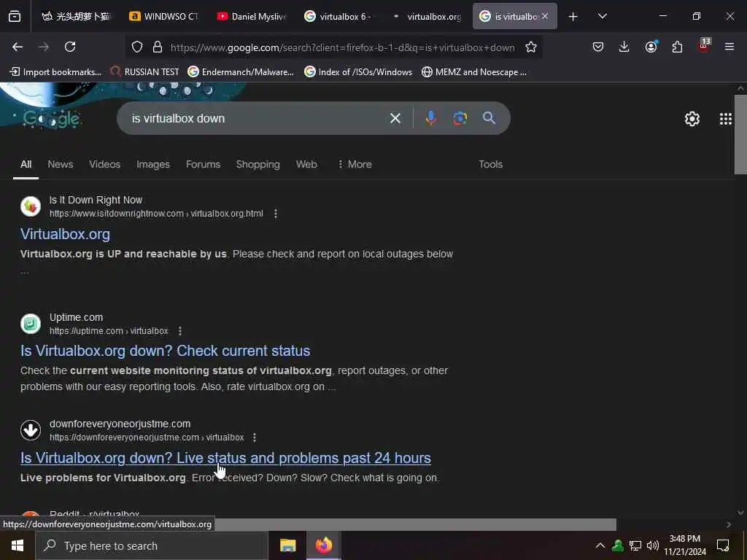The image size is (747, 560).
Task: Switch to virtualbox 6 Google tab
Action: (x=340, y=17)
